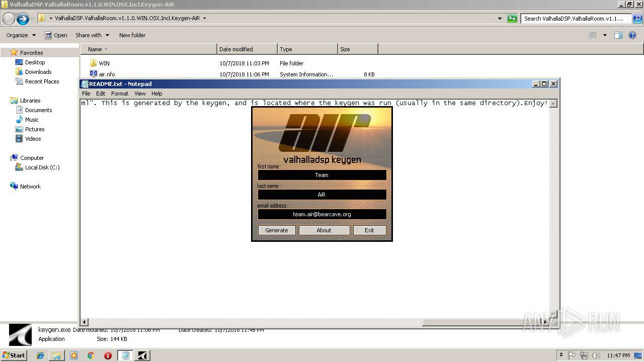Open the Organize dropdown in Explorer
The image size is (644, 362).
point(21,35)
